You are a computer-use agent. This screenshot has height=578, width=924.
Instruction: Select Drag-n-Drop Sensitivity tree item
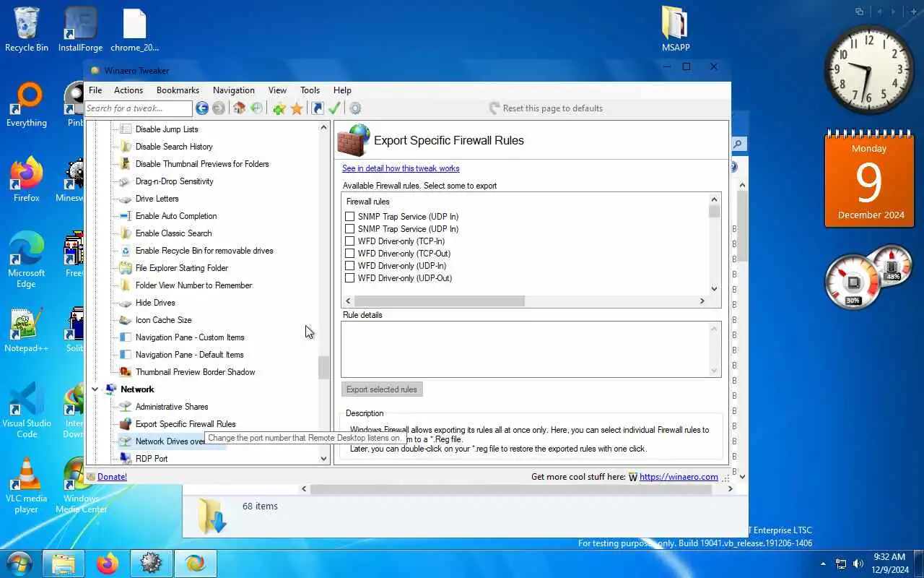click(175, 181)
